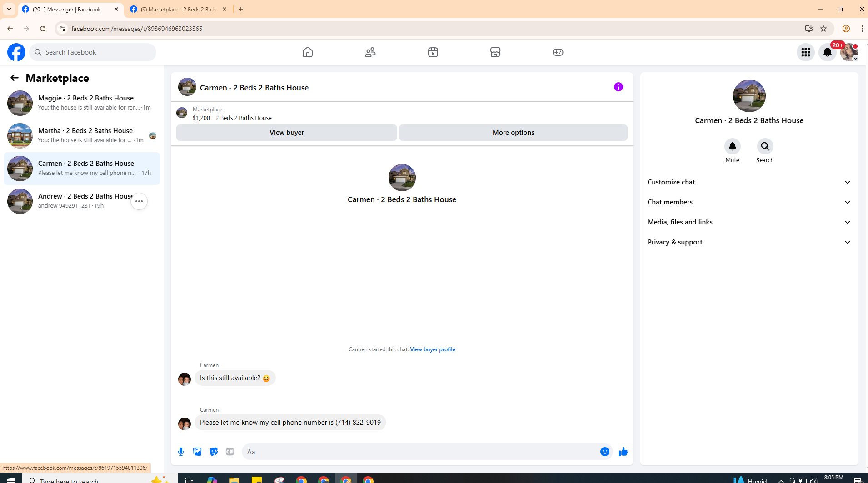Bookmark this page star icon

[823, 29]
